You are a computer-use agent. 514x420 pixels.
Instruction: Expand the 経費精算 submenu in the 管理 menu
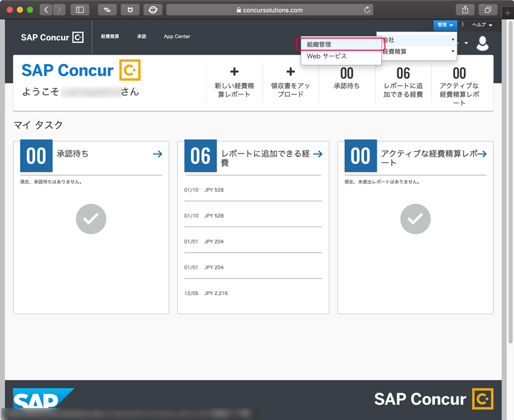coord(417,51)
